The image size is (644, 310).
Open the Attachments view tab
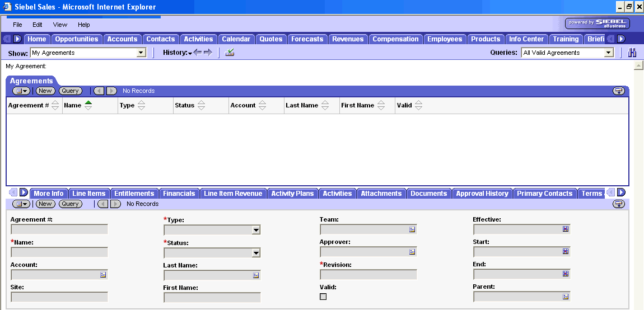click(381, 194)
